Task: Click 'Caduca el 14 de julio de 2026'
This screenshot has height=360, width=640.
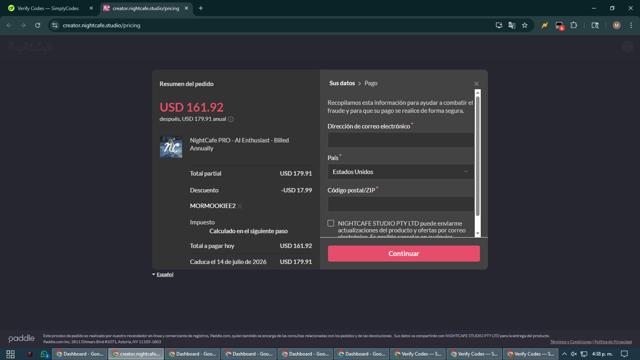Action: [228, 262]
